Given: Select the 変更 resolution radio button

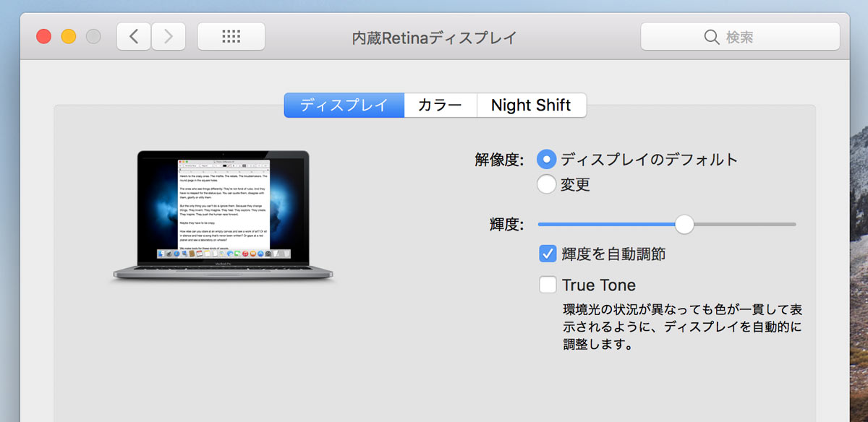Looking at the screenshot, I should (x=547, y=184).
